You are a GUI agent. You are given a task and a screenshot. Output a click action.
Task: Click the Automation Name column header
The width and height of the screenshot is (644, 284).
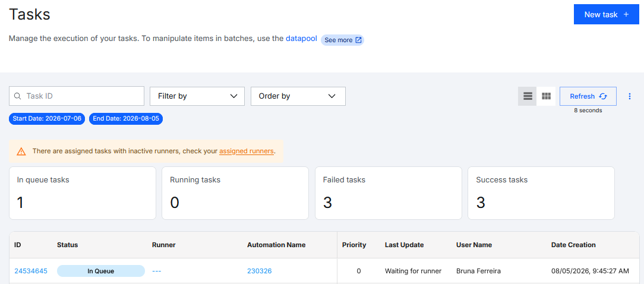(276, 245)
